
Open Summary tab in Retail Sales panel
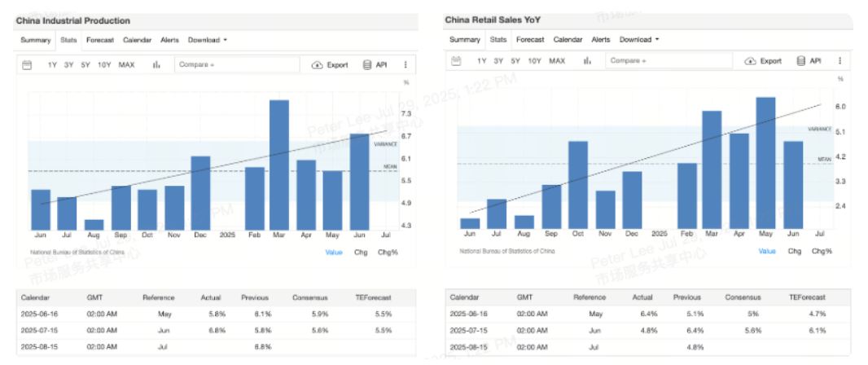465,39
